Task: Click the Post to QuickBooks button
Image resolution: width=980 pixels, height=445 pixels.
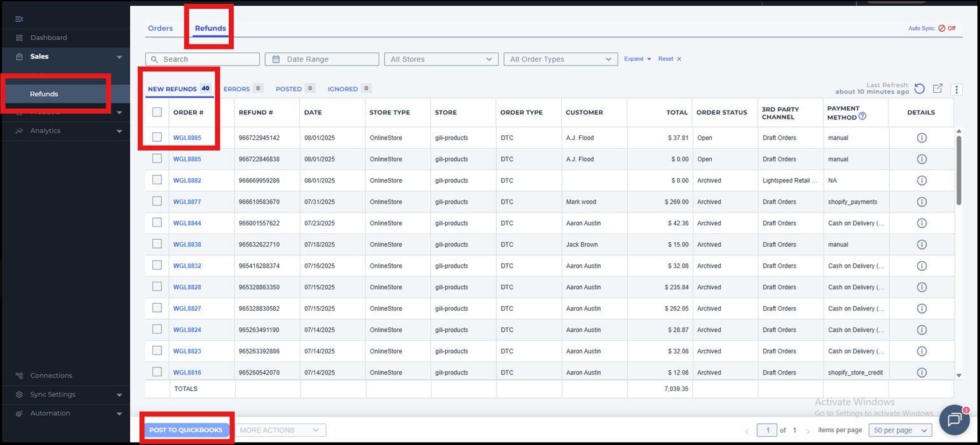Action: pos(186,430)
